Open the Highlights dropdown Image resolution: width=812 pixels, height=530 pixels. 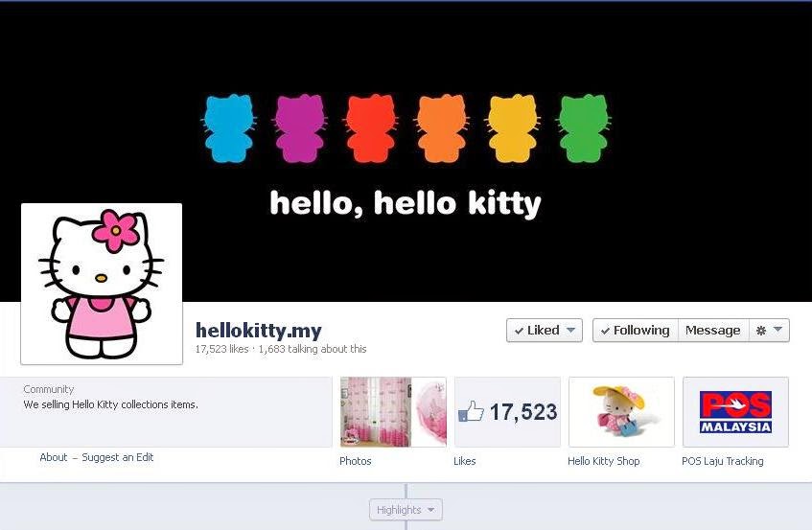406,510
